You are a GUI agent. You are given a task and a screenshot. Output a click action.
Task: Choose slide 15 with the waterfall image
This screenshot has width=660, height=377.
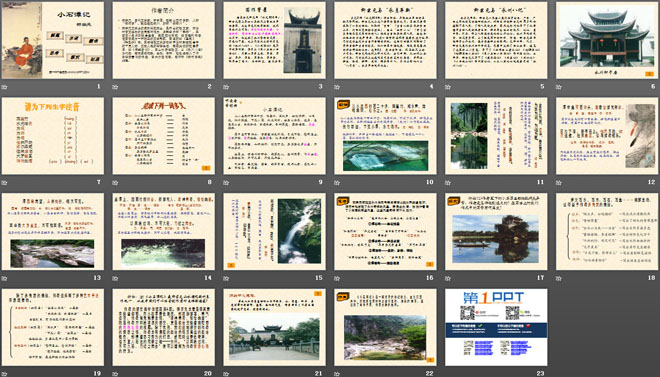pos(274,231)
